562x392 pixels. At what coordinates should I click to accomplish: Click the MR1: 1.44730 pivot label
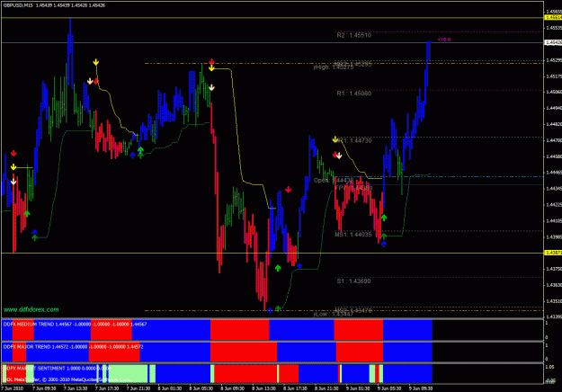(x=353, y=140)
